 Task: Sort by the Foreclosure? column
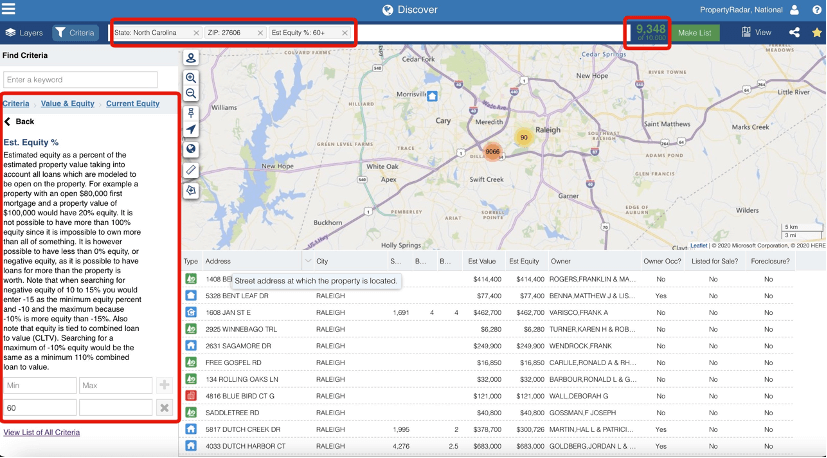click(x=770, y=261)
